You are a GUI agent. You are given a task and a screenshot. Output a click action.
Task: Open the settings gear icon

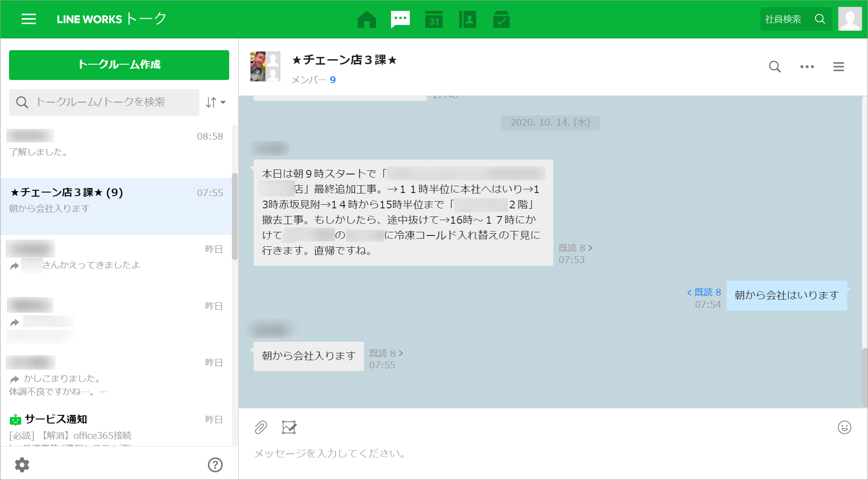point(22,465)
